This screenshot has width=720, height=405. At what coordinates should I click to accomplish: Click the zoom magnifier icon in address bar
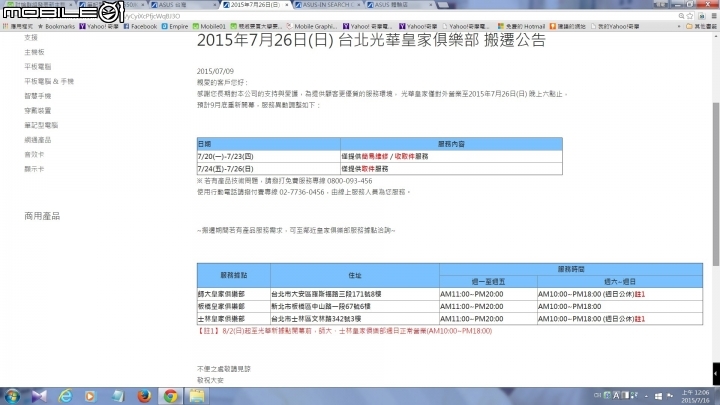point(681,16)
